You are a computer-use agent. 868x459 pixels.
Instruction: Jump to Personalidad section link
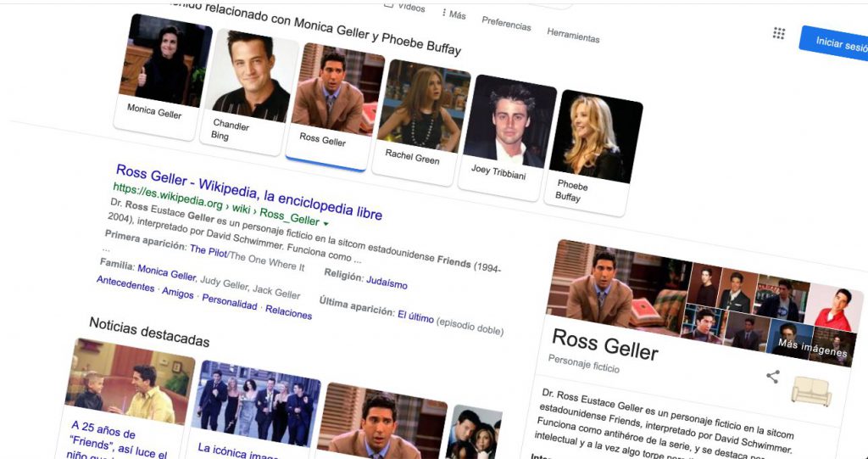tap(229, 302)
